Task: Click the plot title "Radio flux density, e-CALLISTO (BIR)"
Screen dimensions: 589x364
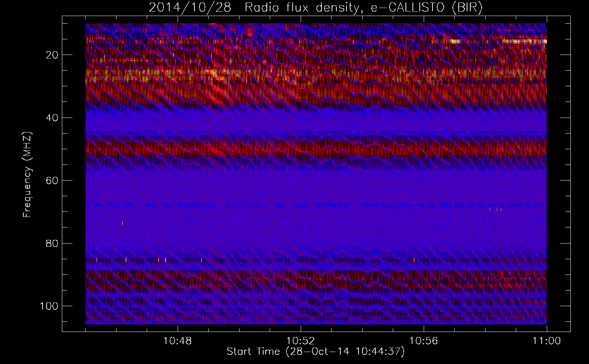Action: tap(364, 8)
